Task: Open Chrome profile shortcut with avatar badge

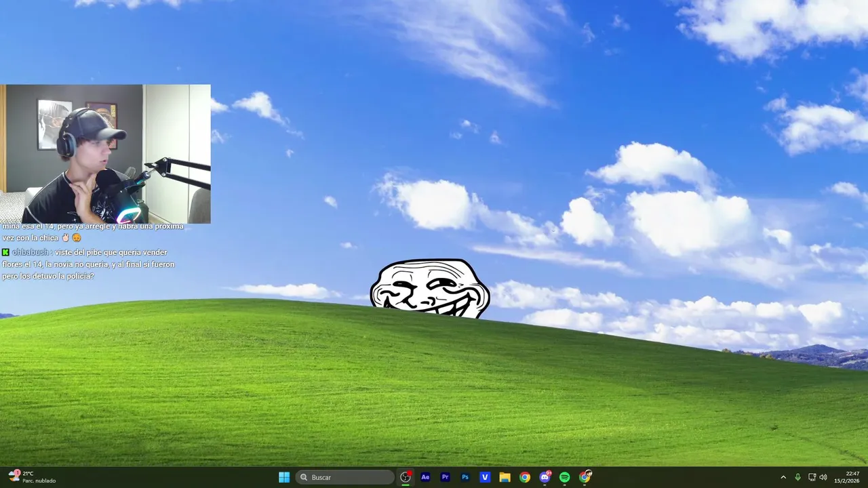Action: (x=585, y=477)
